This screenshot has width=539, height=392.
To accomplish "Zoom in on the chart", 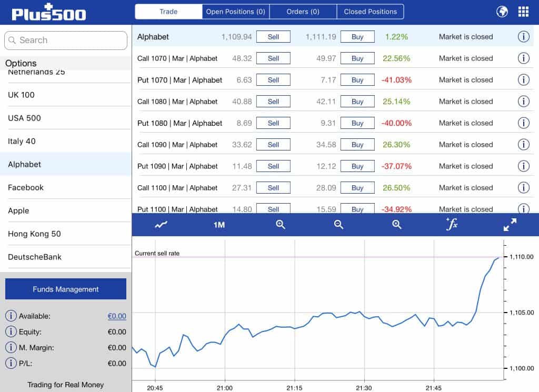I will [281, 225].
